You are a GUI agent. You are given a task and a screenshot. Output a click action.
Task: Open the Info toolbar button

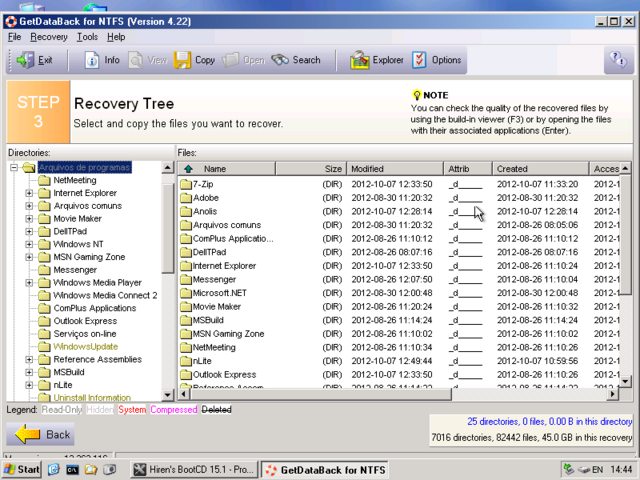(102, 60)
